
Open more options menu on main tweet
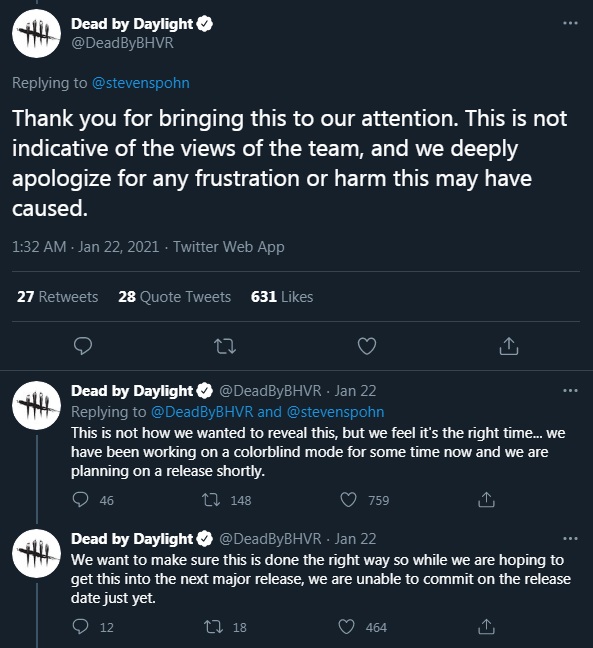pos(570,23)
